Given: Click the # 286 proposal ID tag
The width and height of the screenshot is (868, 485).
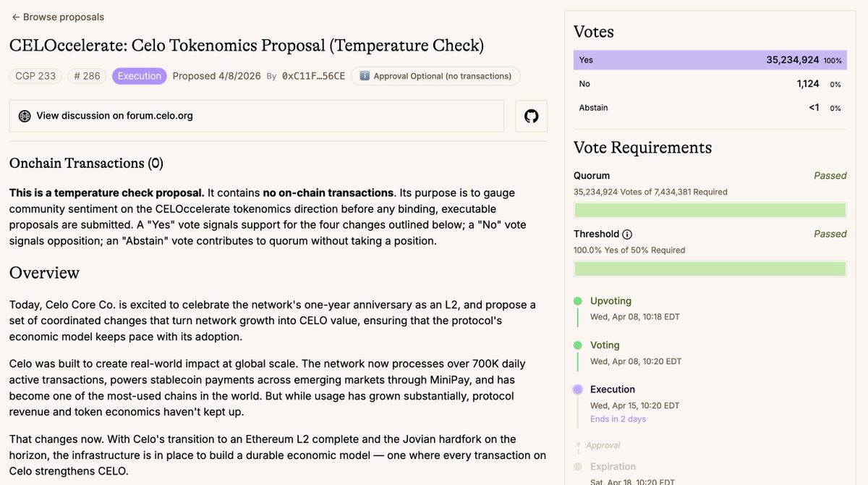Looking at the screenshot, I should pyautogui.click(x=87, y=76).
